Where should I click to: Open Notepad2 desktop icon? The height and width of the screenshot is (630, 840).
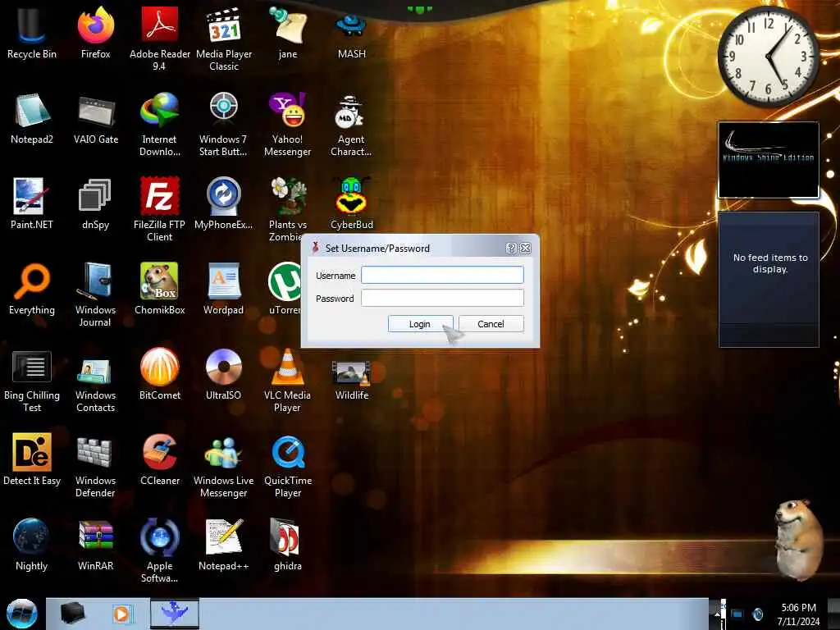[32, 118]
